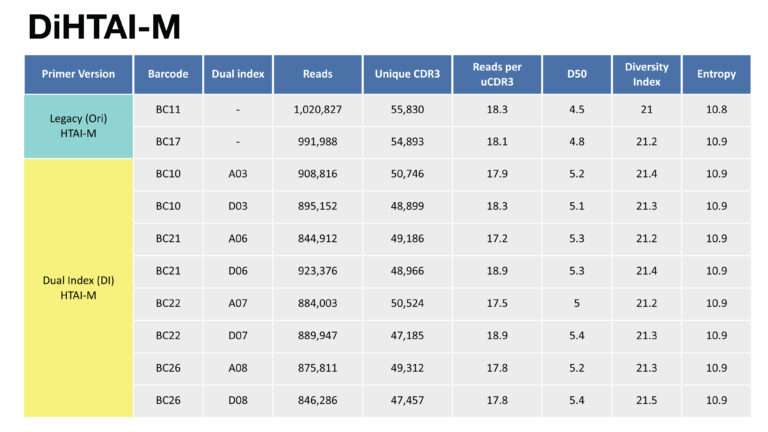Click the reads value 1,020,827
This screenshot has width=768, height=432.
point(317,110)
